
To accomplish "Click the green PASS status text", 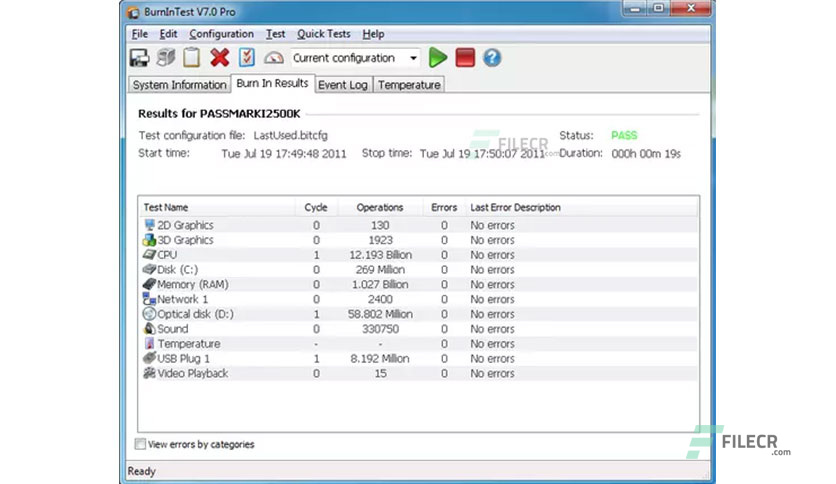I will (624, 135).
